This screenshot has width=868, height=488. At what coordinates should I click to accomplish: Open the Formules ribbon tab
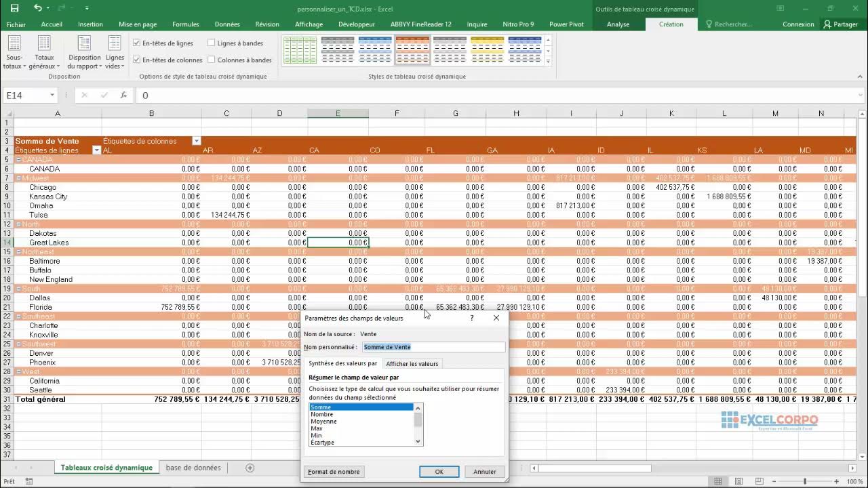point(186,24)
